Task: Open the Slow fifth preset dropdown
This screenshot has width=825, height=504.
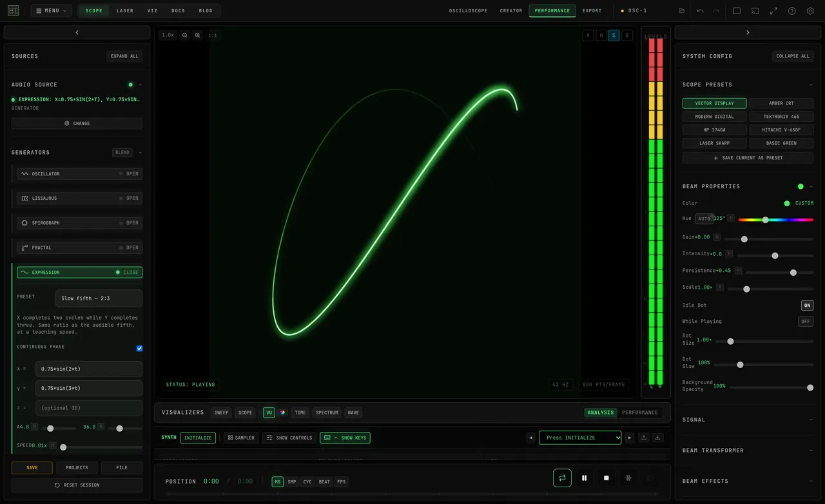Action: pos(99,298)
